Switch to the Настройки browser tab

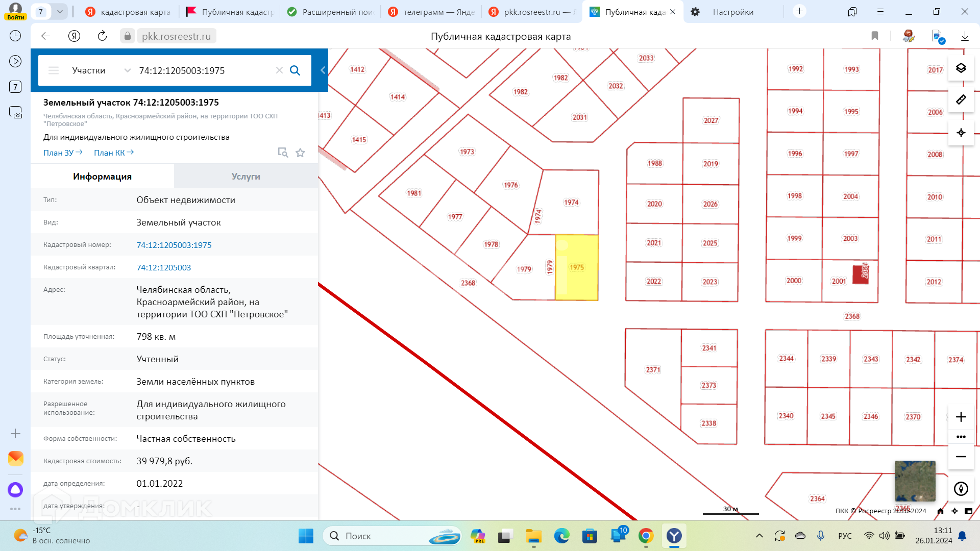[732, 12]
